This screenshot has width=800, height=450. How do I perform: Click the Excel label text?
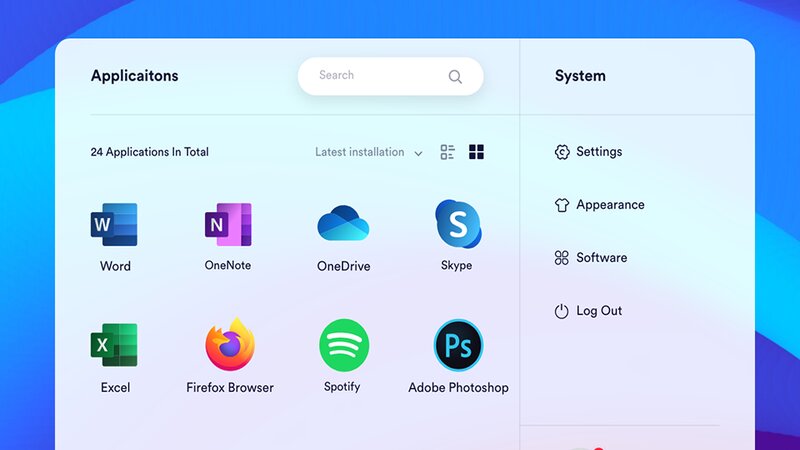[x=115, y=388]
